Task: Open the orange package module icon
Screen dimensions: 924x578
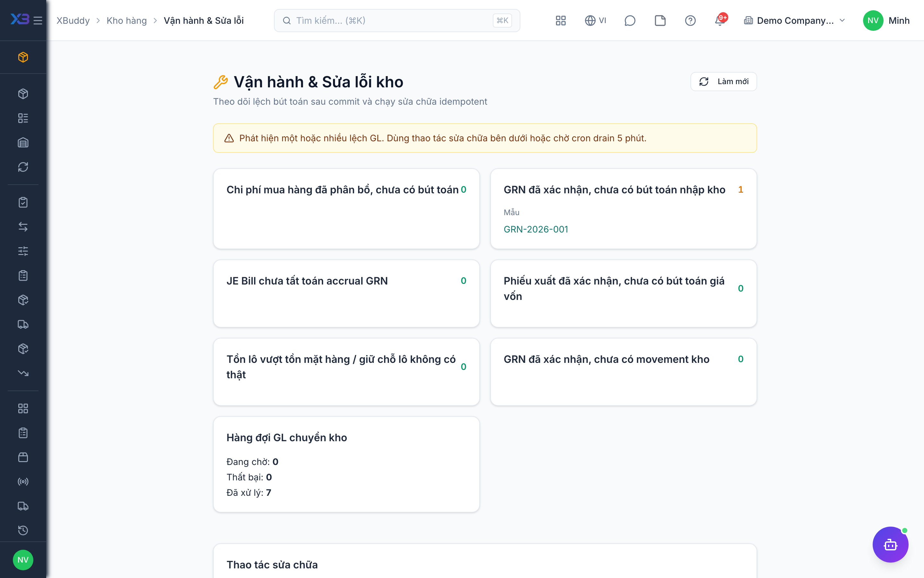Action: click(23, 57)
